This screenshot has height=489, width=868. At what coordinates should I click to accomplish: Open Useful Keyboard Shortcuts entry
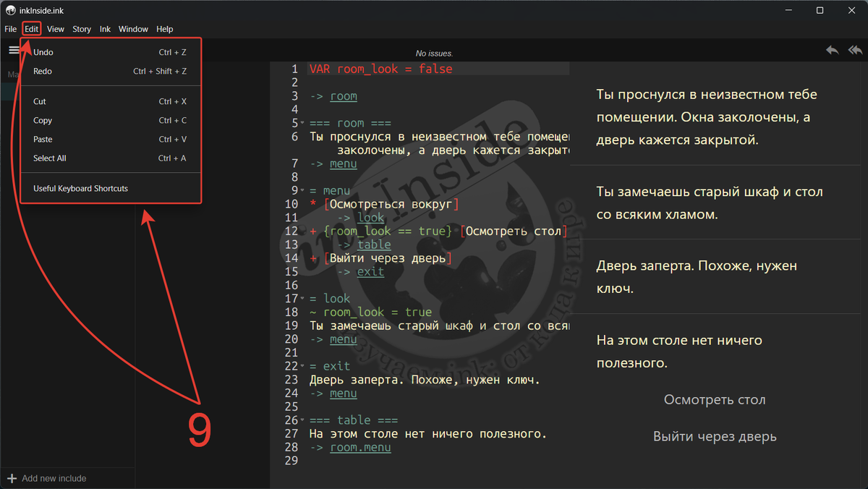pyautogui.click(x=110, y=188)
